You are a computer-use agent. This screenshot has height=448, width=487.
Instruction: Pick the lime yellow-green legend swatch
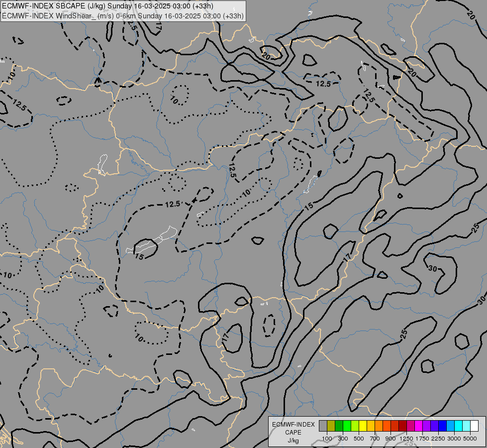[355, 426]
